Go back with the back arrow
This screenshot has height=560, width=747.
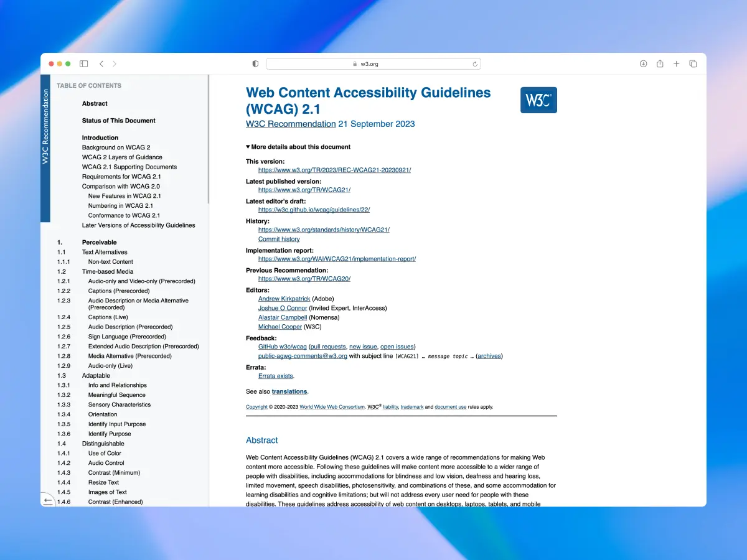(101, 63)
